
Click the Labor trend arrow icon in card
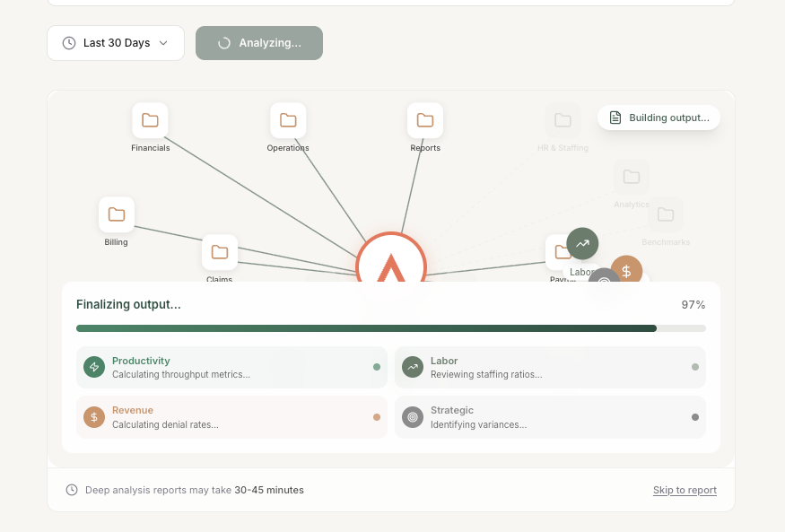pyautogui.click(x=413, y=367)
